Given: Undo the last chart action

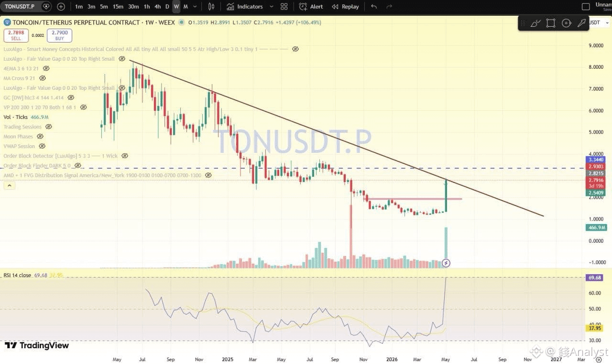Looking at the screenshot, I should [374, 7].
